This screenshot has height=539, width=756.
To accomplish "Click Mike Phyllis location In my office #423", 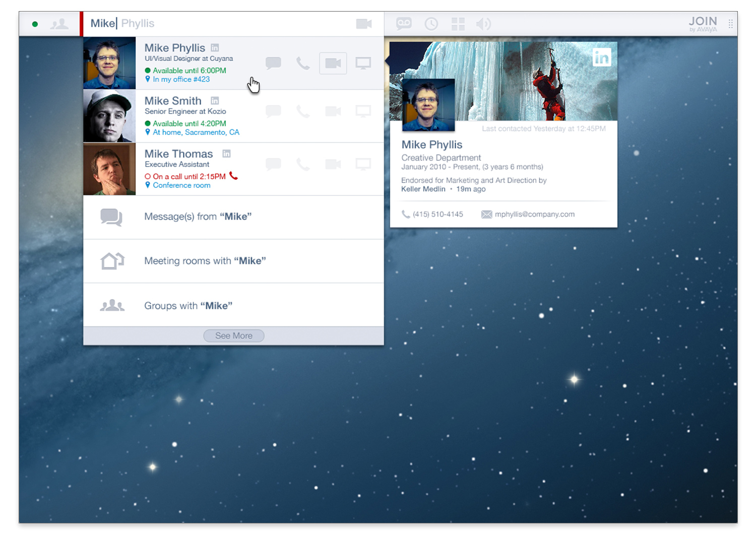I will click(177, 80).
